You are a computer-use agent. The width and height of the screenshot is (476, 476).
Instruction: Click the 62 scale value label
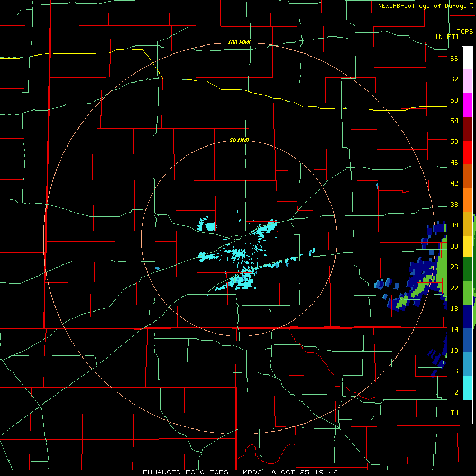point(454,79)
